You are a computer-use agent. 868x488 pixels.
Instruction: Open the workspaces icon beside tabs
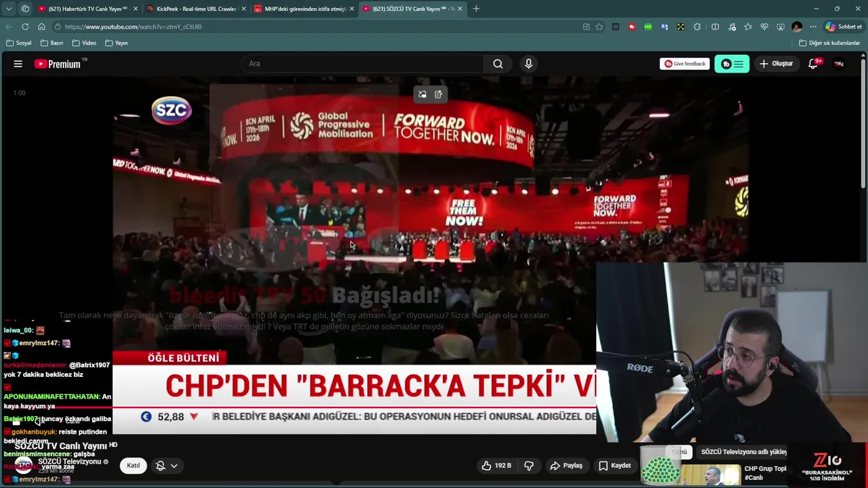click(25, 9)
